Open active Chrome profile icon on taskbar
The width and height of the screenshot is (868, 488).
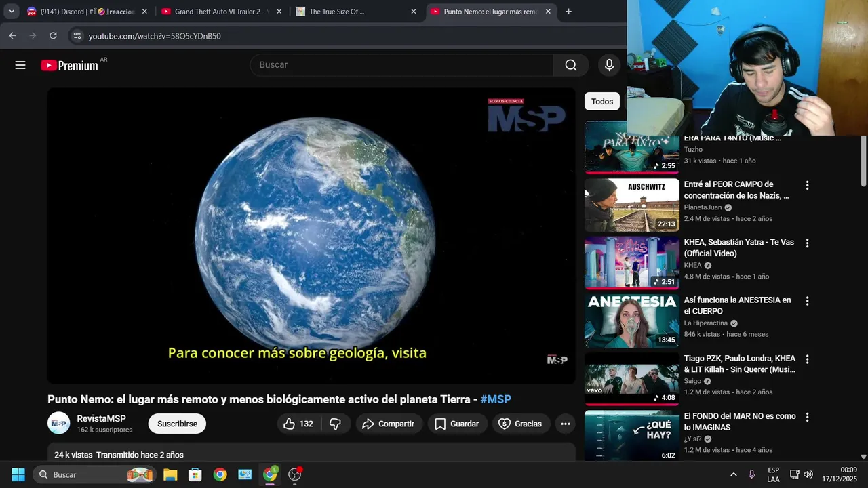pyautogui.click(x=270, y=474)
